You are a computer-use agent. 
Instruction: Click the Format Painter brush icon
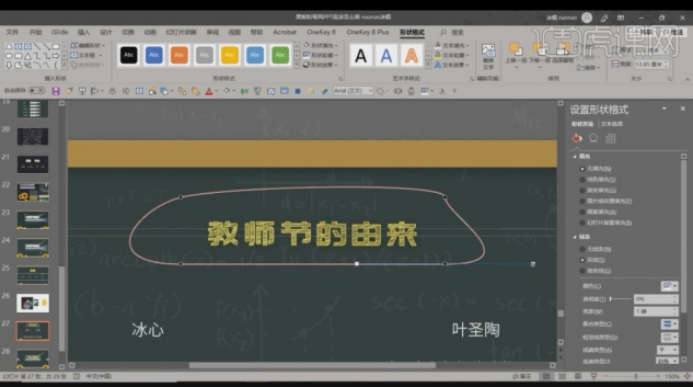69,91
